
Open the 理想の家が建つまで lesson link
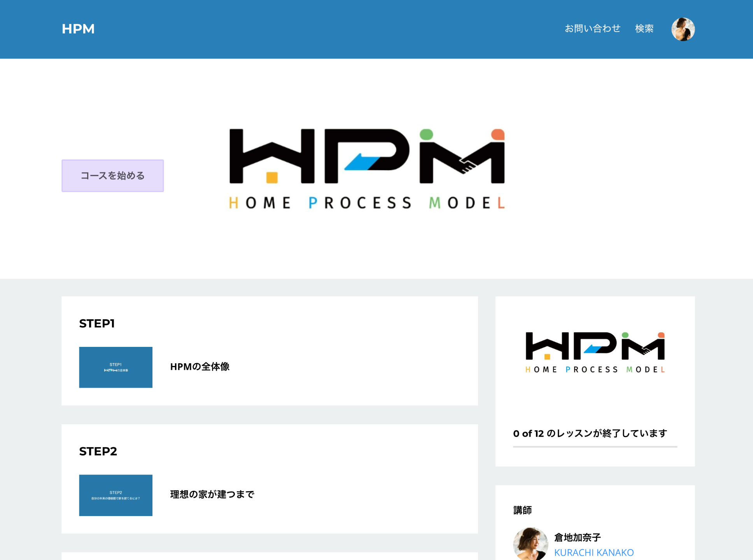(212, 495)
